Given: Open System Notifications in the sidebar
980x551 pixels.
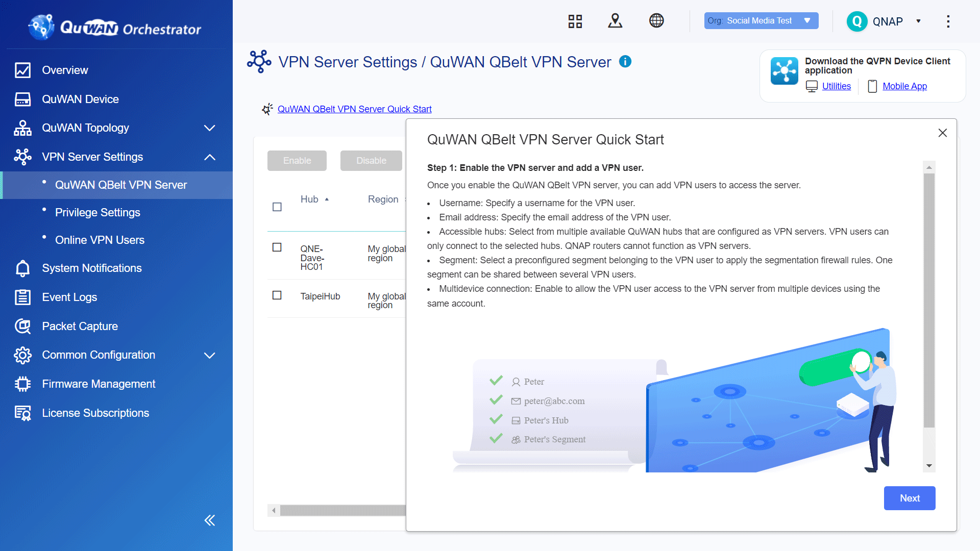Looking at the screenshot, I should coord(92,268).
